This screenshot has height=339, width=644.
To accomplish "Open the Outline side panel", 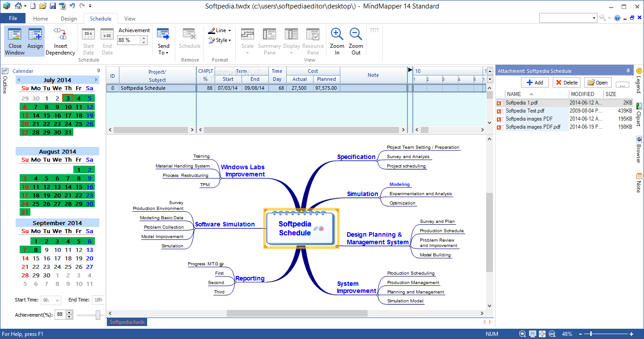I will [x=5, y=80].
